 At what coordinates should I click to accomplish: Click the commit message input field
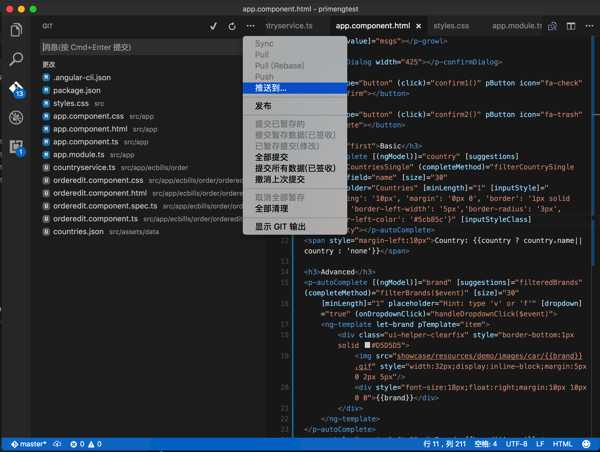(x=141, y=47)
